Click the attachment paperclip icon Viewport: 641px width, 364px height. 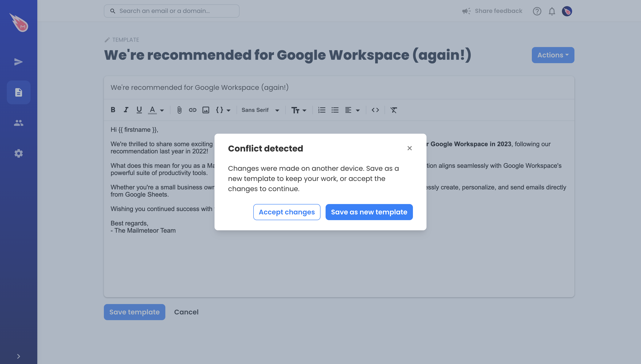pos(179,110)
